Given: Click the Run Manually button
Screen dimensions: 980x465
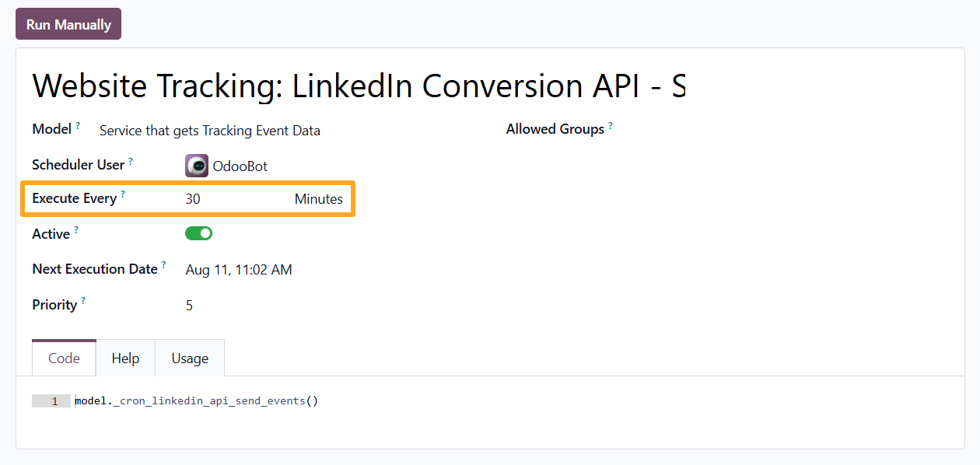Looking at the screenshot, I should pos(68,24).
